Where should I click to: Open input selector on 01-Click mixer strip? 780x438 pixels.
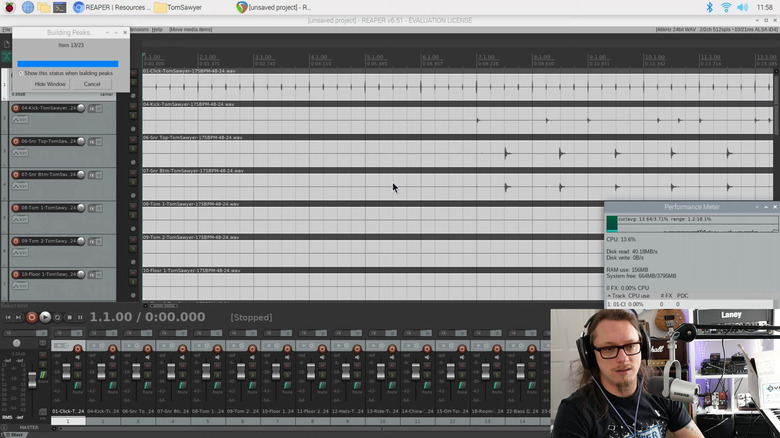(x=60, y=346)
